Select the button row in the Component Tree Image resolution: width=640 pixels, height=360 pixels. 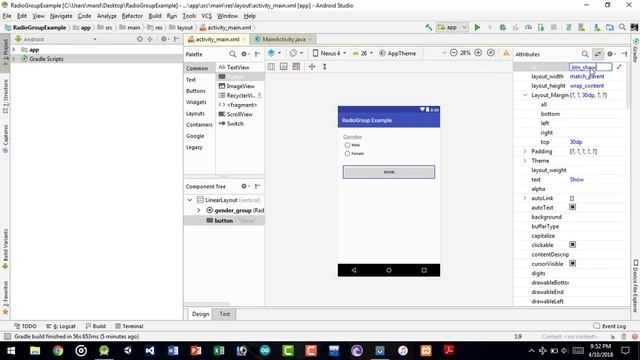(224, 220)
